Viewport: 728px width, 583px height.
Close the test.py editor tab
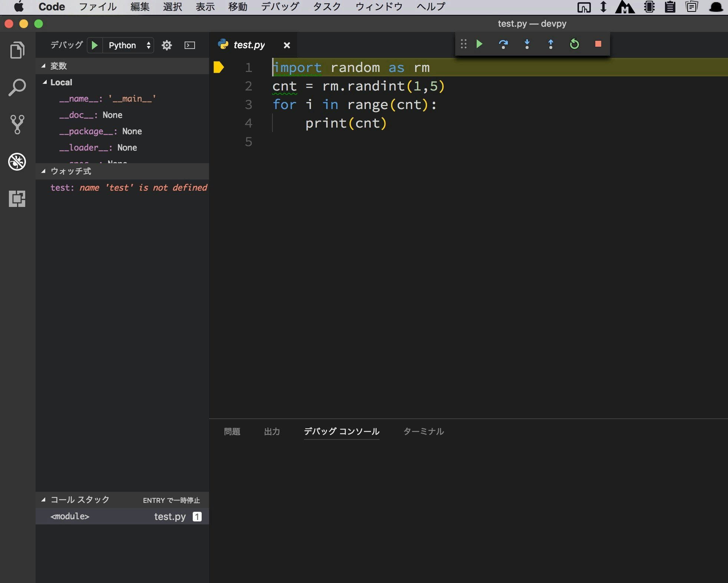point(287,45)
